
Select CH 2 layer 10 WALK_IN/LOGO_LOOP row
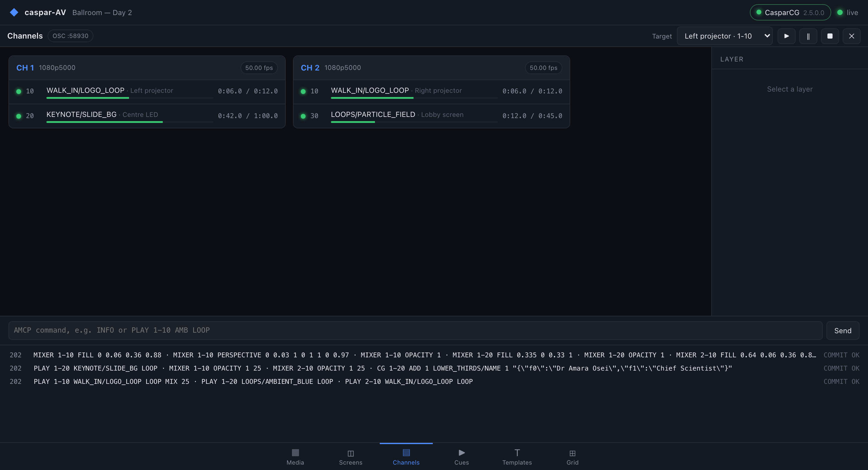coord(431,92)
